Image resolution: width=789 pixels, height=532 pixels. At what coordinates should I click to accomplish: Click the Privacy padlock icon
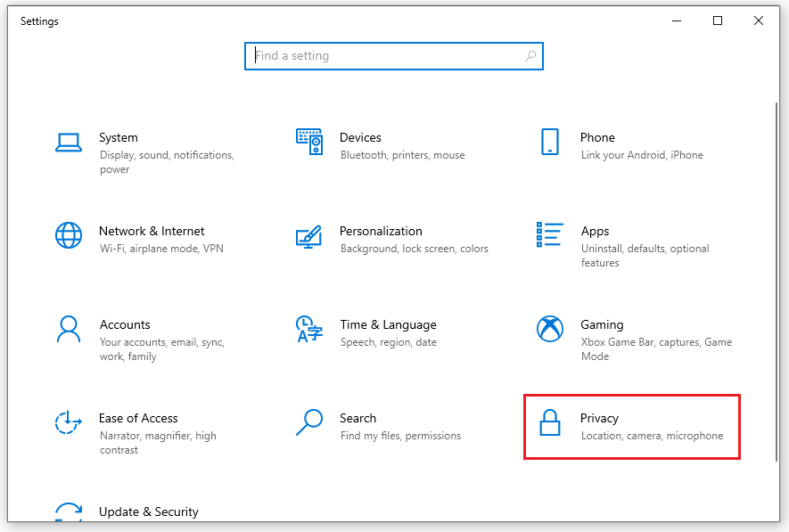[549, 422]
